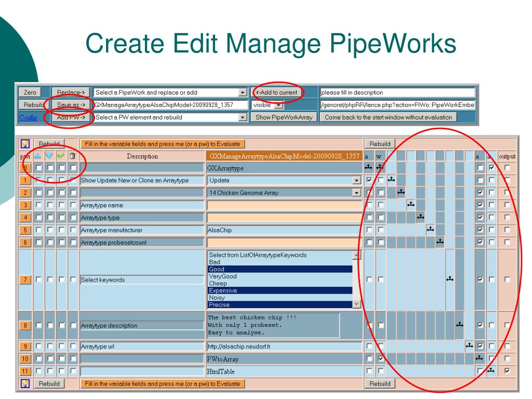Click the move arrows icon in Arraytype type row

tap(421, 217)
